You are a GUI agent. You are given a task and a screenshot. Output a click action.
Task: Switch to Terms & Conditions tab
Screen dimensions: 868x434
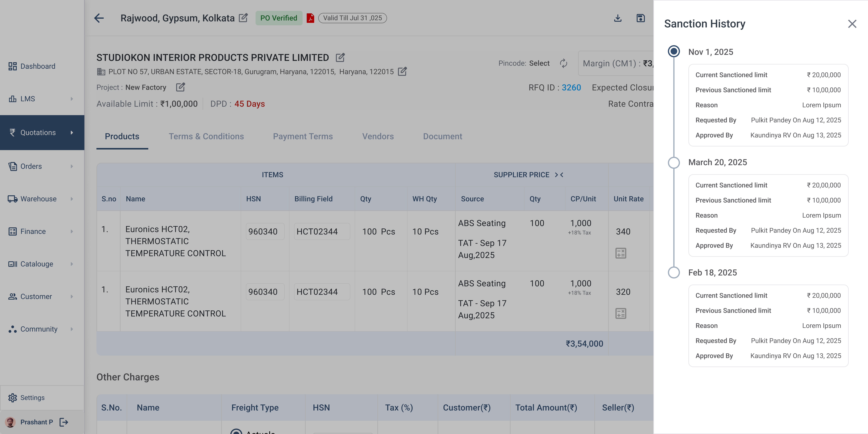[206, 137]
